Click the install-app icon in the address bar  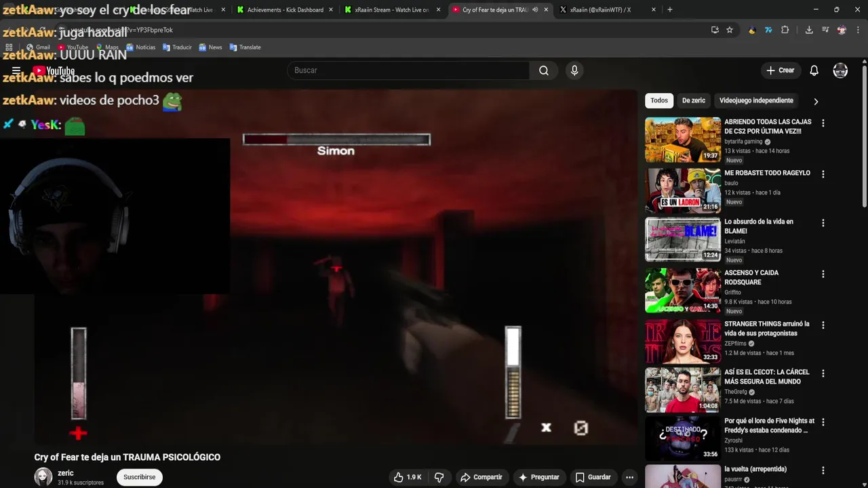coord(715,30)
